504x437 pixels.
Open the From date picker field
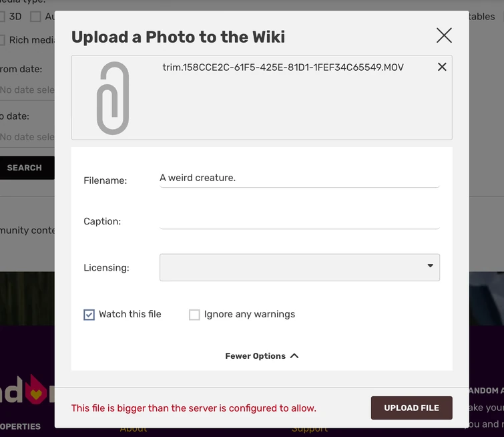27,90
